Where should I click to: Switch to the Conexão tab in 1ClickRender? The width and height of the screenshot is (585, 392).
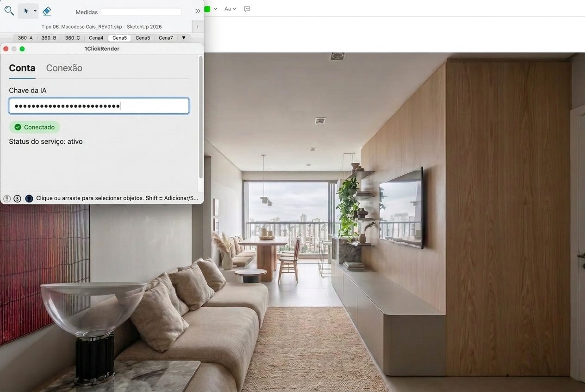pyautogui.click(x=64, y=68)
